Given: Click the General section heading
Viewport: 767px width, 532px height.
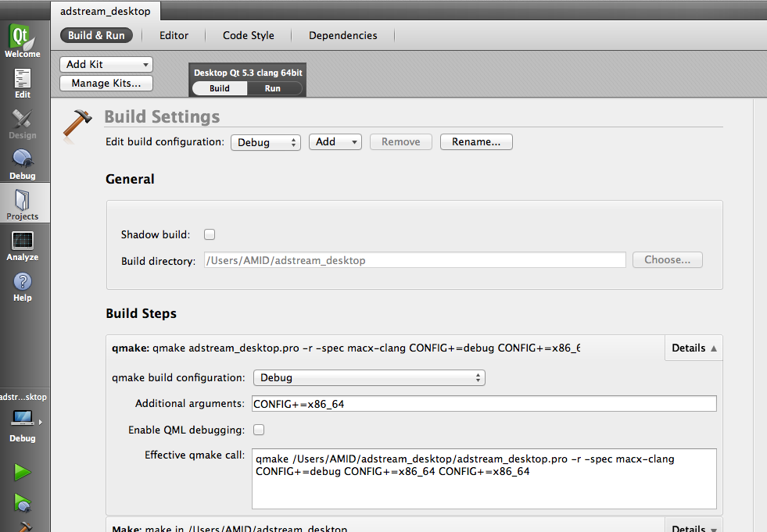Looking at the screenshot, I should [130, 179].
